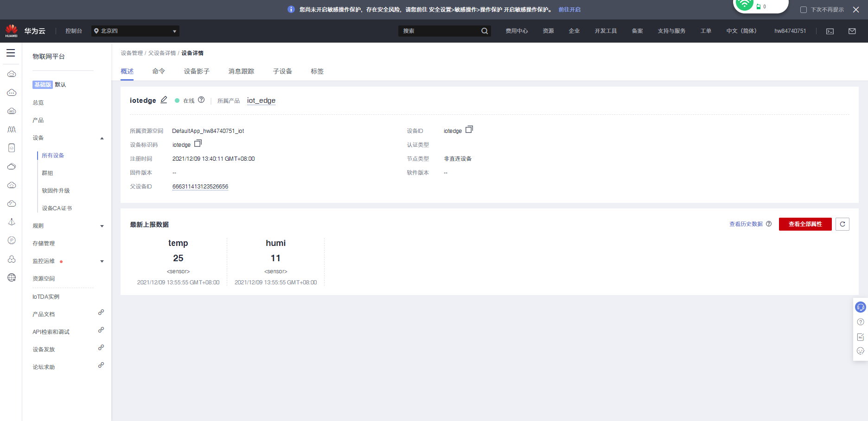Image resolution: width=868 pixels, height=421 pixels.
Task: Collapse the 设备 menu section arrow
Action: point(102,138)
